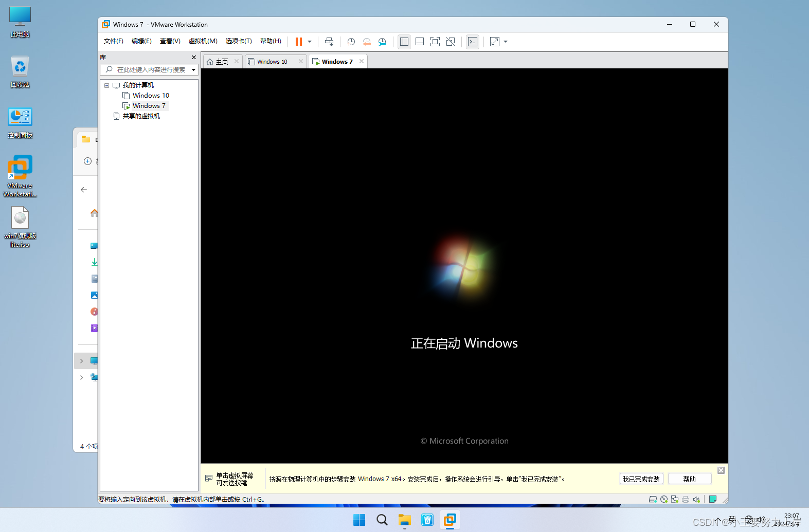This screenshot has width=809, height=532.
Task: Select the win7旗舰版 lite.iso file
Action: pyautogui.click(x=20, y=227)
